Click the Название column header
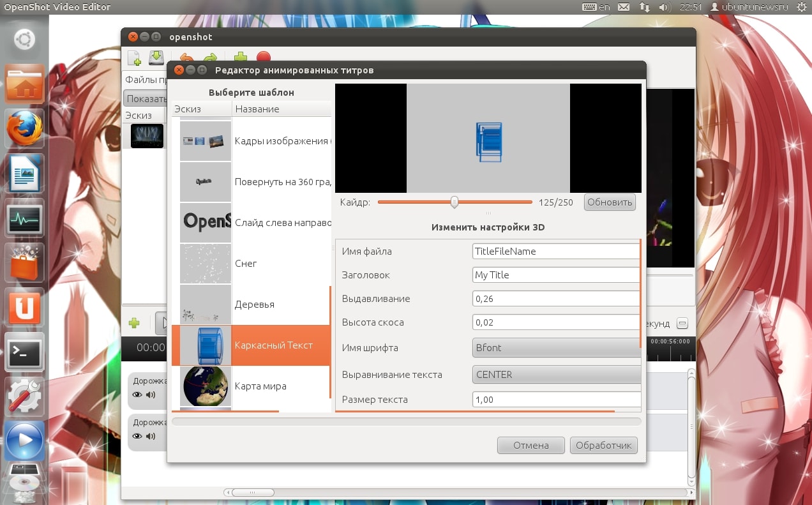This screenshot has width=812, height=505. pos(281,109)
